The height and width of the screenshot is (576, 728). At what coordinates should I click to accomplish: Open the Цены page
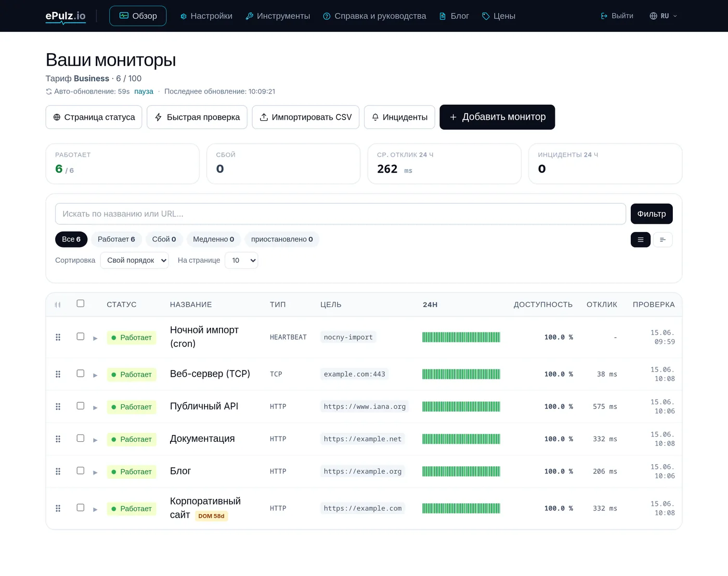[499, 16]
